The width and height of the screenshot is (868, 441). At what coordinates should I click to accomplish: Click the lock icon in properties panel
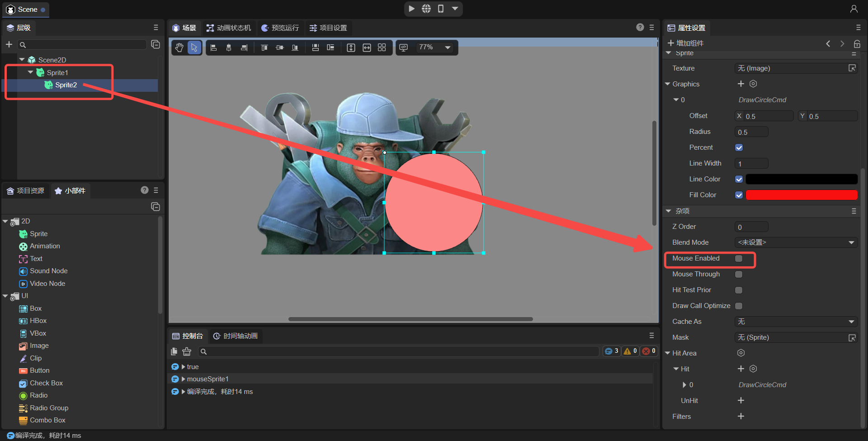coord(857,44)
